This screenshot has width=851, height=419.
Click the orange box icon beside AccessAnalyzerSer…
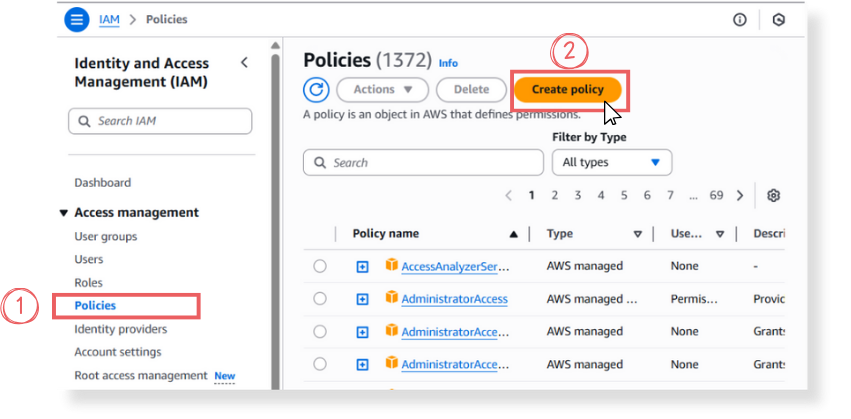[391, 265]
